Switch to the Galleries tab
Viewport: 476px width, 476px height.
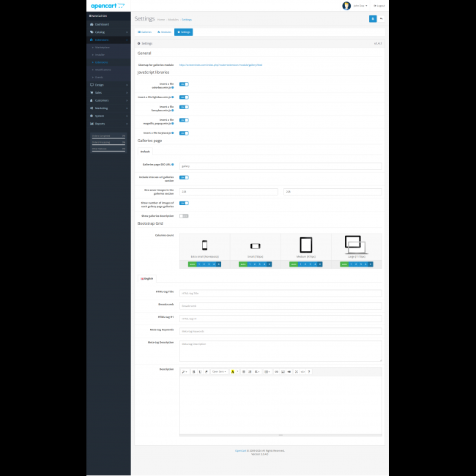pos(145,32)
